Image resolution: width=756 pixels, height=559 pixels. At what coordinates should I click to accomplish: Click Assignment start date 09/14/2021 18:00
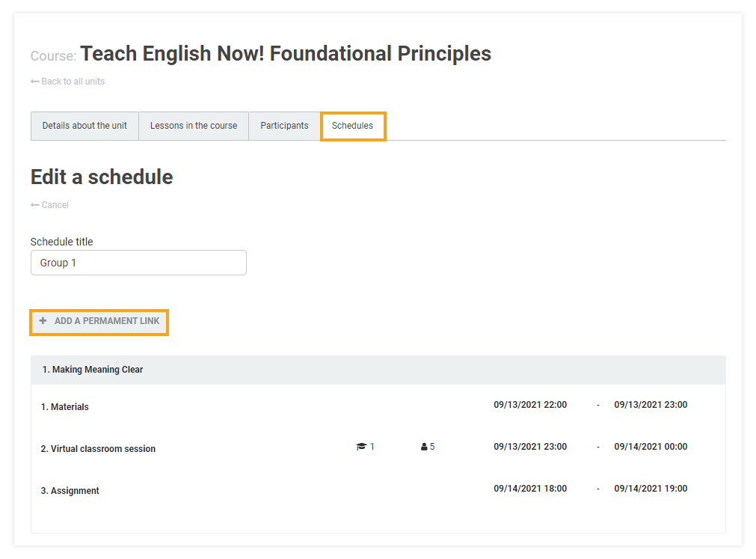point(530,489)
